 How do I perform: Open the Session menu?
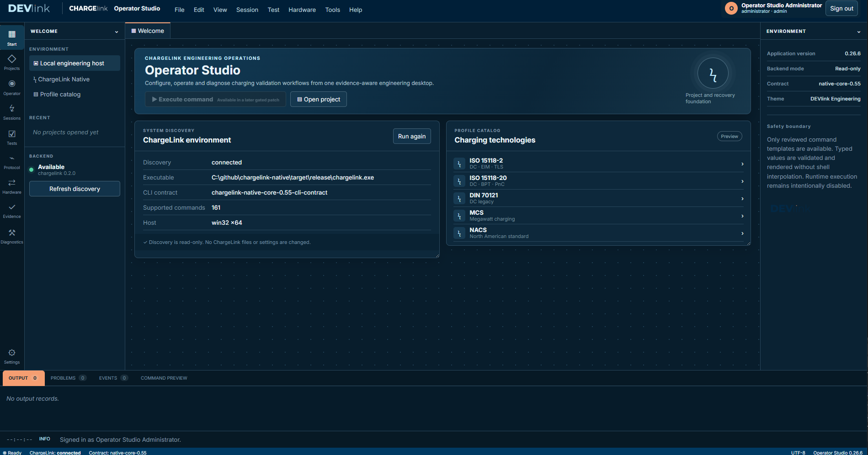(x=247, y=10)
